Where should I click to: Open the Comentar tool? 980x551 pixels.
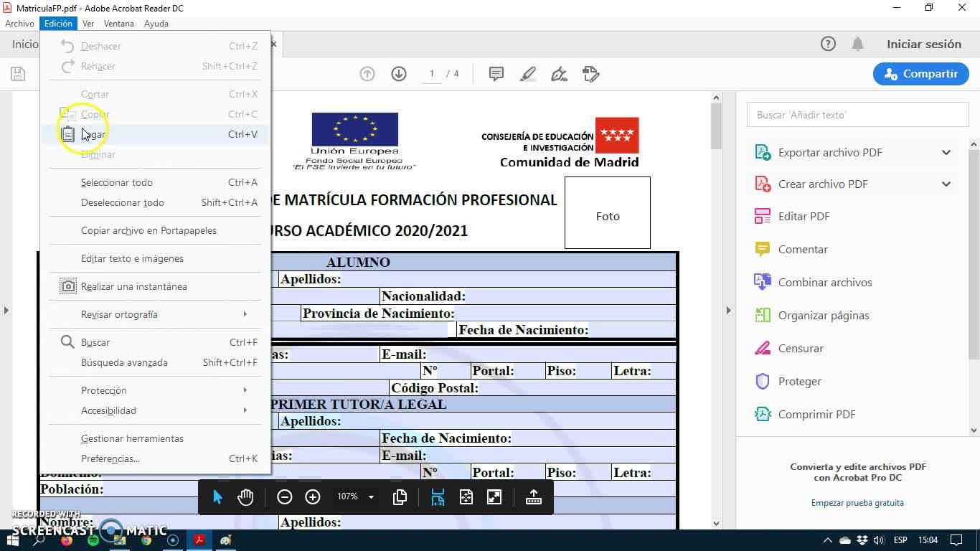coord(803,249)
